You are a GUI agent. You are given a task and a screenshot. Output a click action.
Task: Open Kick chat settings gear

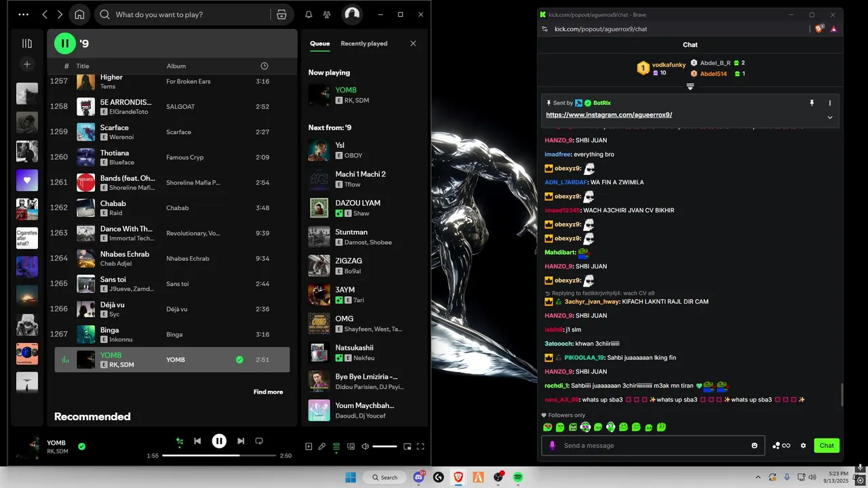pyautogui.click(x=804, y=445)
